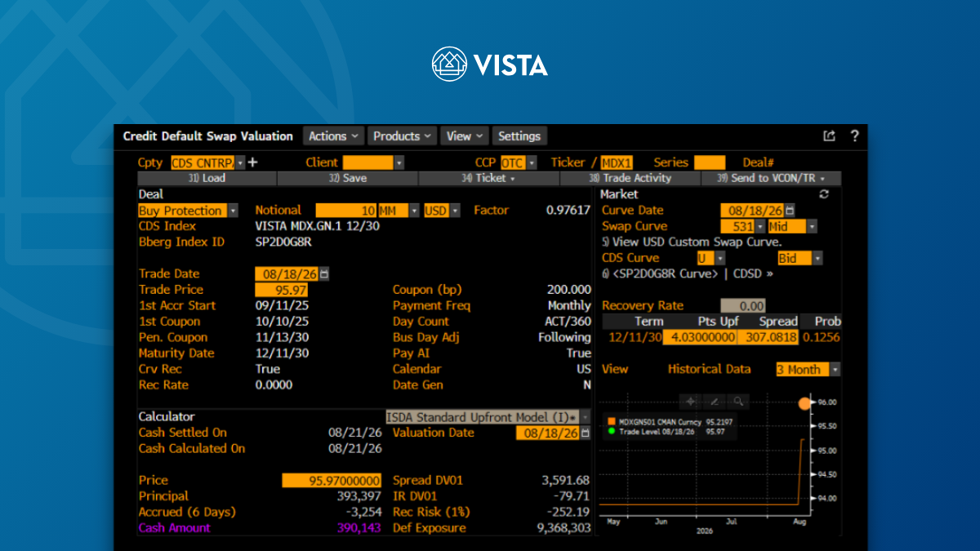Select the chart zoom magnifier tool

pos(737,401)
